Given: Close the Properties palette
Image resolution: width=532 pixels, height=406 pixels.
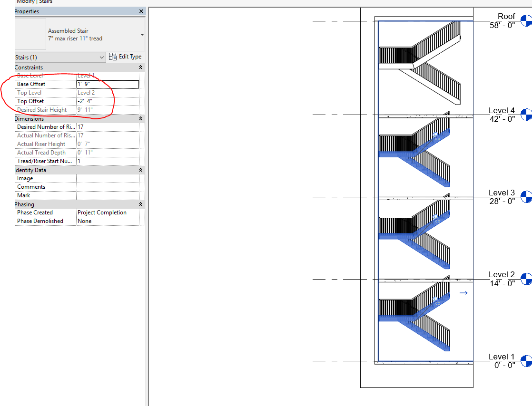Looking at the screenshot, I should pos(140,11).
